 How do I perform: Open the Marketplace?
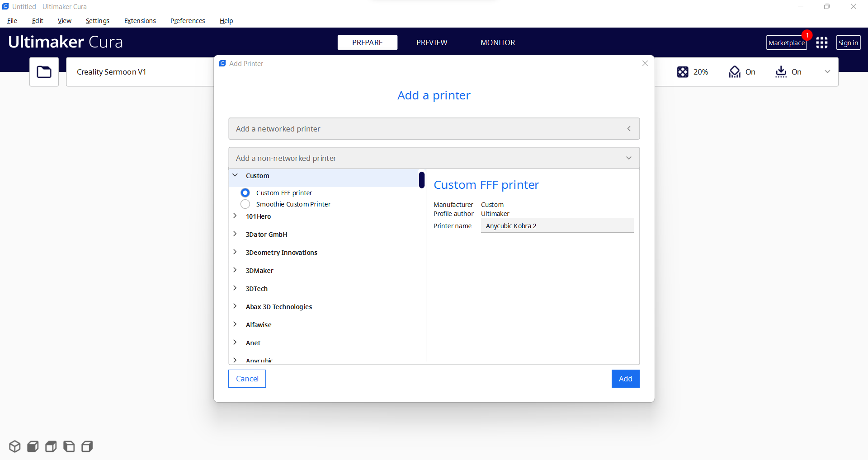(x=787, y=42)
